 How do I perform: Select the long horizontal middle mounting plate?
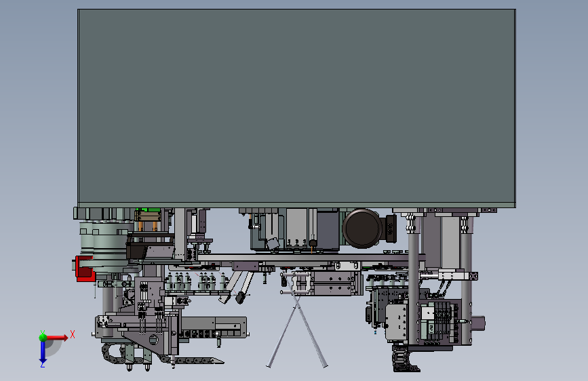311,258
